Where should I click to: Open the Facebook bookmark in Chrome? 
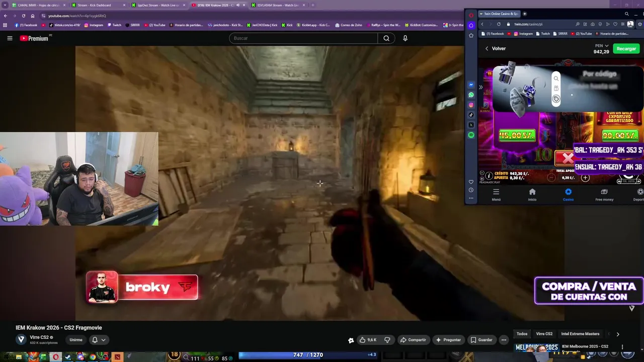click(26, 25)
